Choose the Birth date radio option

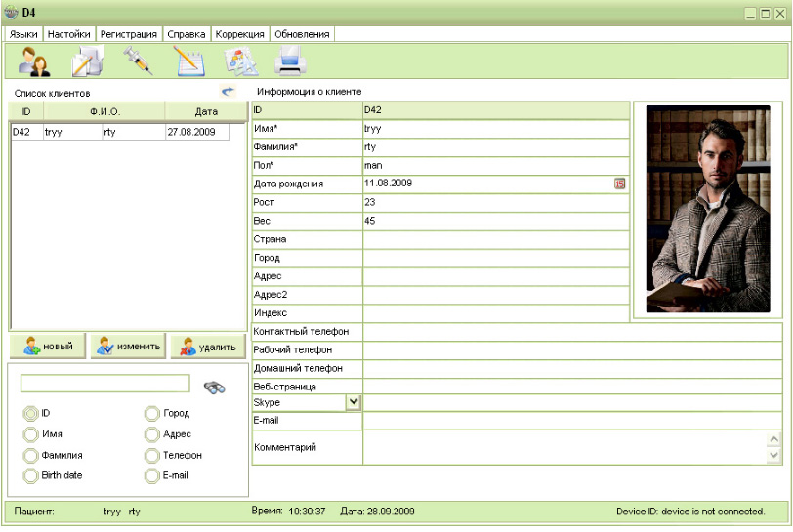[31, 475]
